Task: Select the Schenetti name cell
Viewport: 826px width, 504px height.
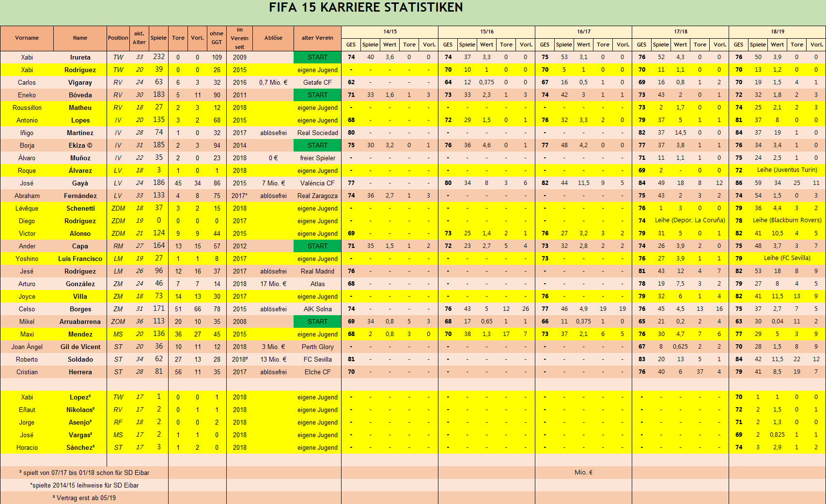Action: 80,208
